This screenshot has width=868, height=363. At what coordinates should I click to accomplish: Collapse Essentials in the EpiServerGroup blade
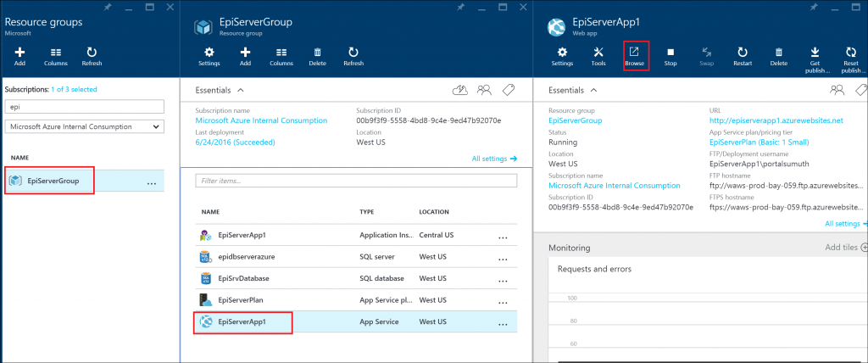pos(240,89)
